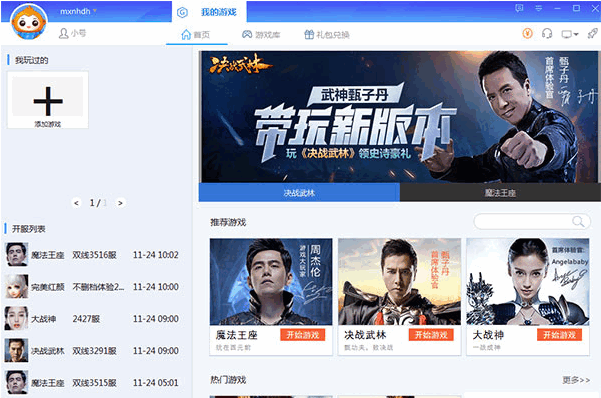Screen dimensions: 601x398
Task: Click the 大战神 Angelababy card cover
Action: coord(528,282)
